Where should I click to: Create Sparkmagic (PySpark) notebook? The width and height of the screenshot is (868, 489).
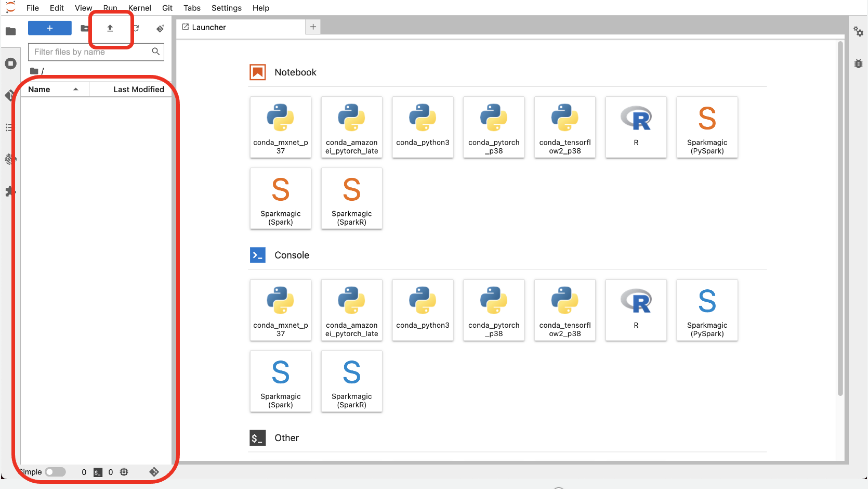click(x=707, y=127)
